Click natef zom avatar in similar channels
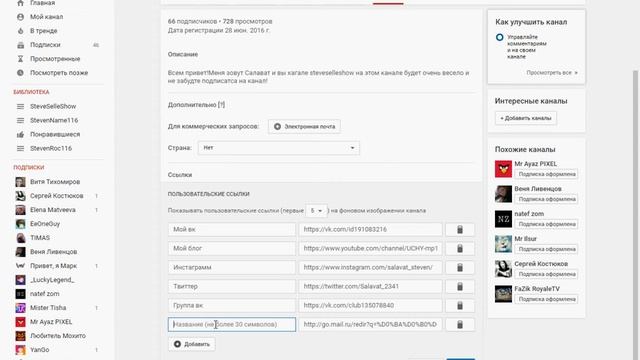Image resolution: width=640 pixels, height=360 pixels. tap(503, 219)
